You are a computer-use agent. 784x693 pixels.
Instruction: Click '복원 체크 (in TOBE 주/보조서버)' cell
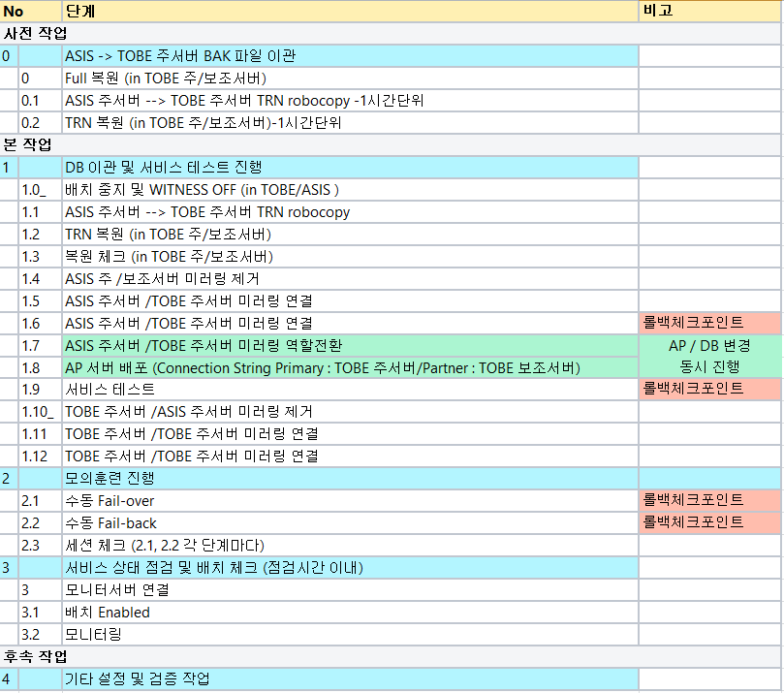tap(350, 257)
